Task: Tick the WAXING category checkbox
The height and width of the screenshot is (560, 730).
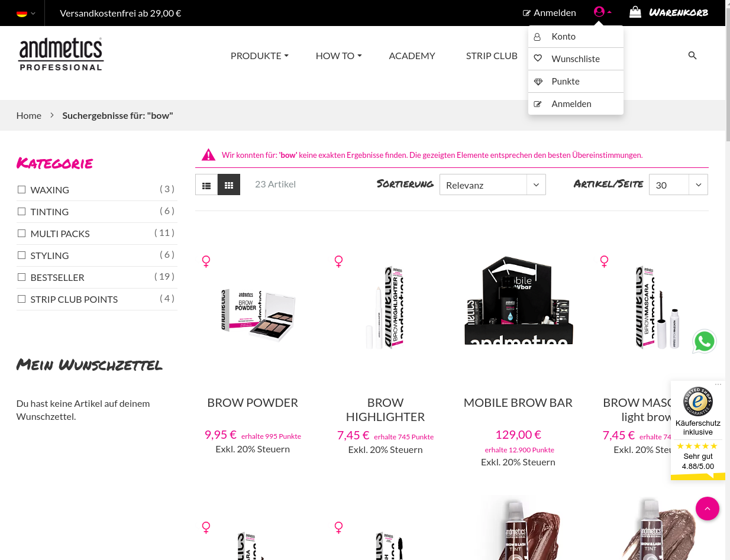Action: [x=22, y=190]
